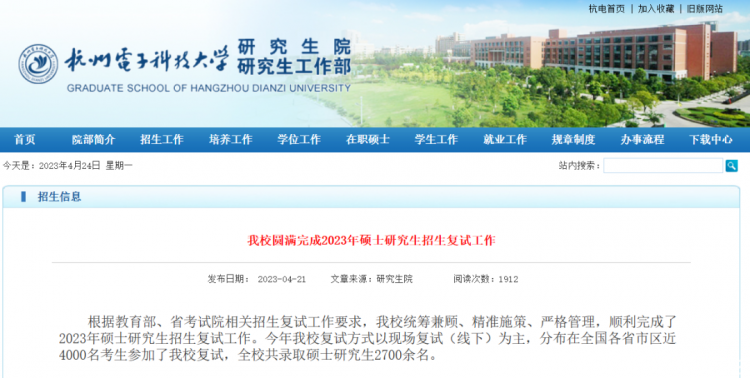Click the university round logo emblem
This screenshot has width=750, height=378.
38,64
